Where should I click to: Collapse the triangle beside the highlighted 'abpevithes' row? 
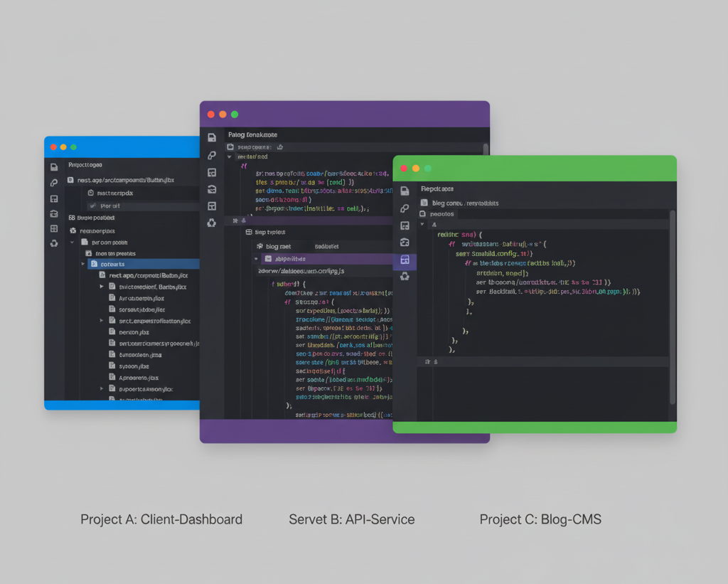point(256,259)
